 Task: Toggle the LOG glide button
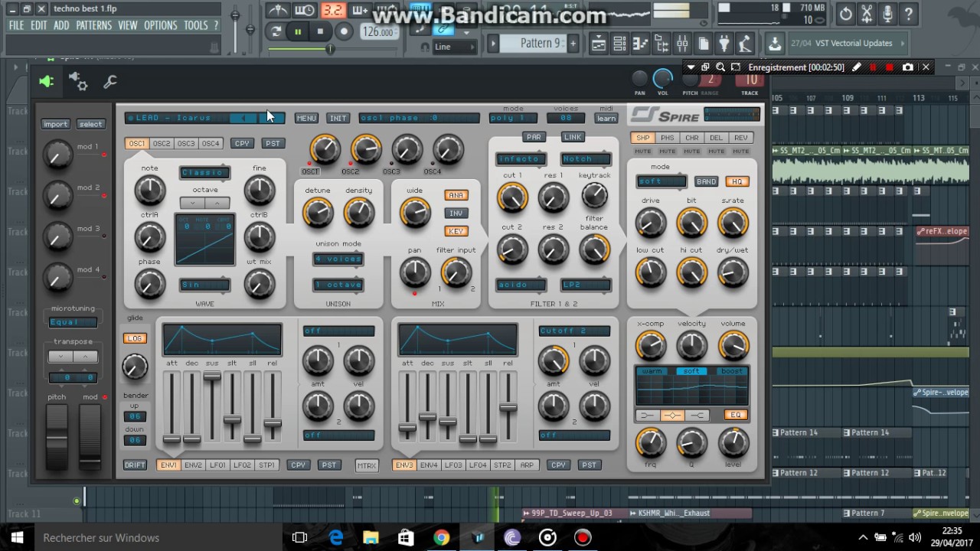[x=135, y=337]
